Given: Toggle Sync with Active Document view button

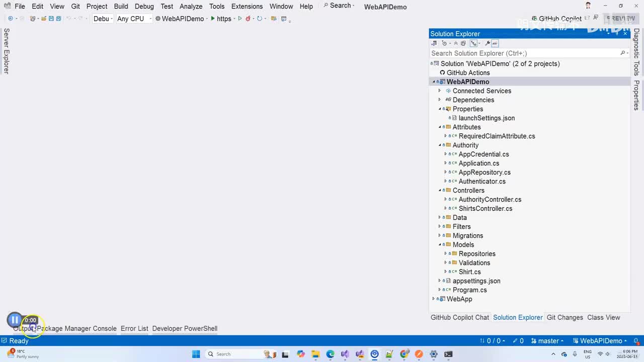Looking at the screenshot, I should (473, 43).
